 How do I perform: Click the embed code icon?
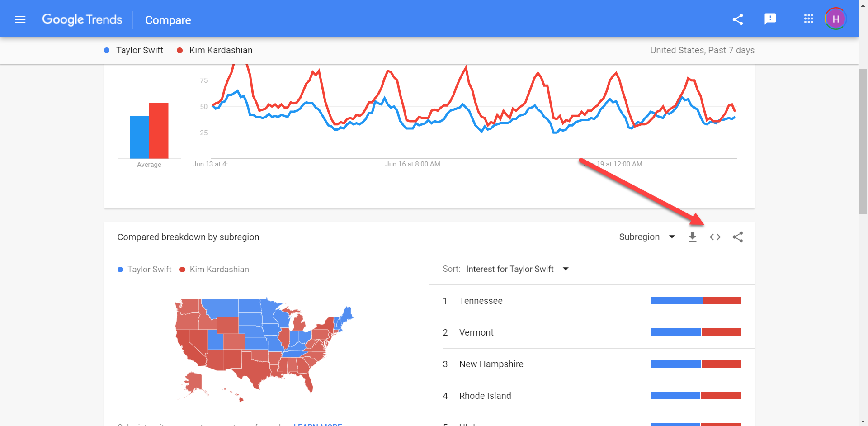(x=715, y=237)
